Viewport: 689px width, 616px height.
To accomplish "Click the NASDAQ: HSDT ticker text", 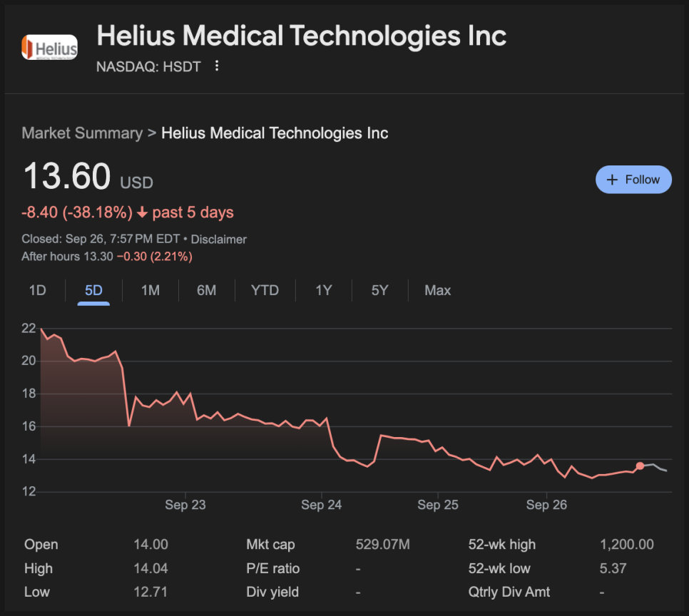I will (148, 67).
